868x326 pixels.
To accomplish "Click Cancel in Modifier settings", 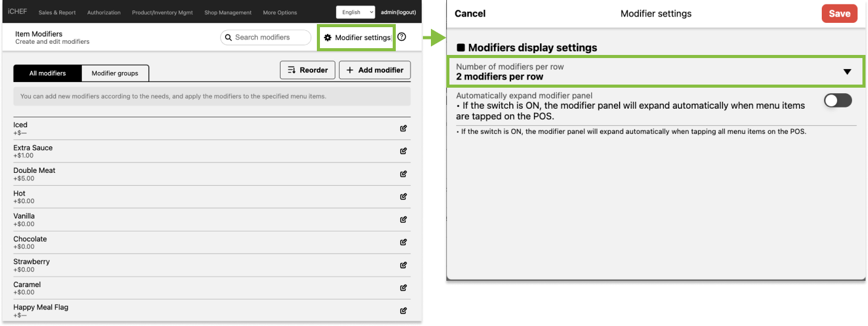I will click(470, 14).
